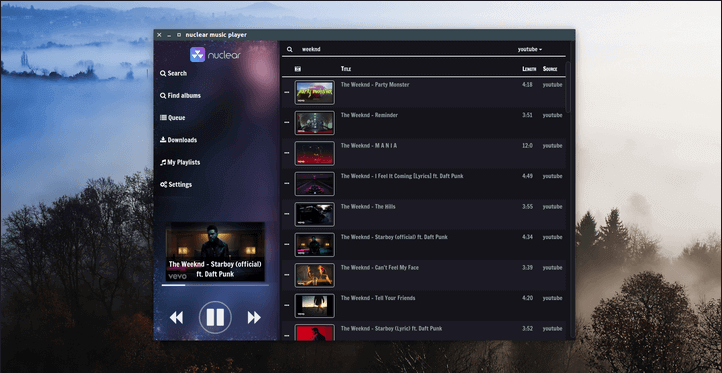
Task: Click the Party Monster thumbnail
Action: click(x=314, y=93)
